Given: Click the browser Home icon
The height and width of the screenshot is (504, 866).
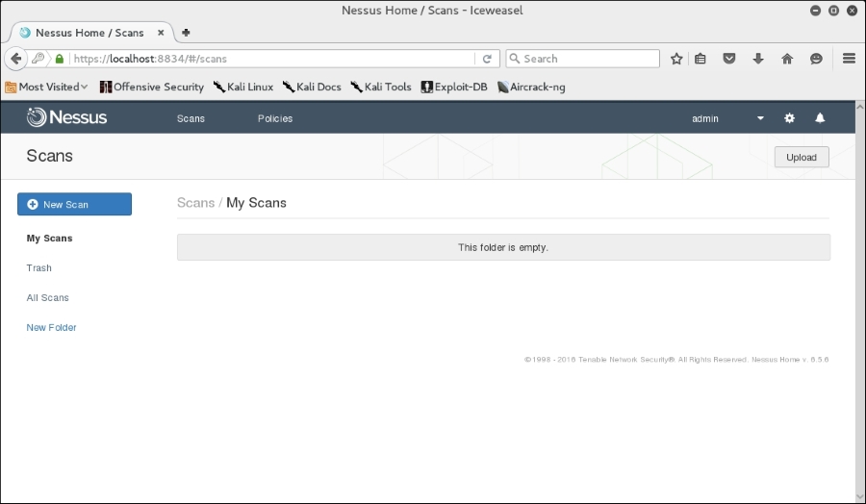Looking at the screenshot, I should (787, 59).
